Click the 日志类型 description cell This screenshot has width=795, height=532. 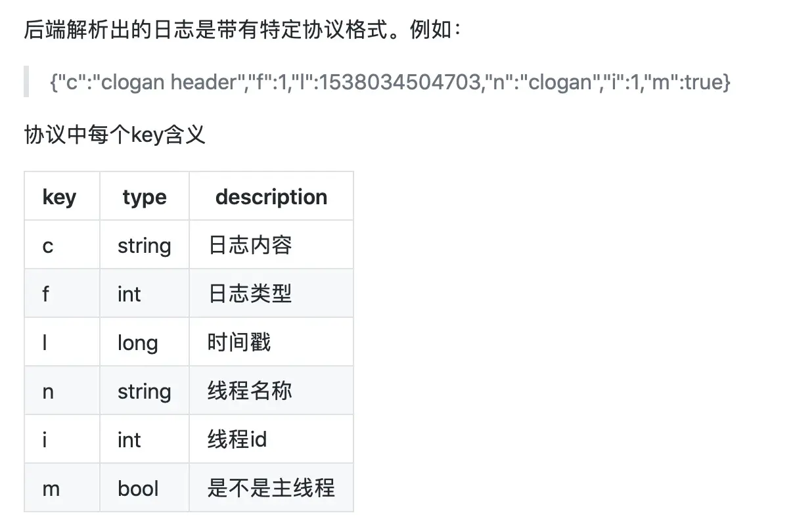[271, 294]
